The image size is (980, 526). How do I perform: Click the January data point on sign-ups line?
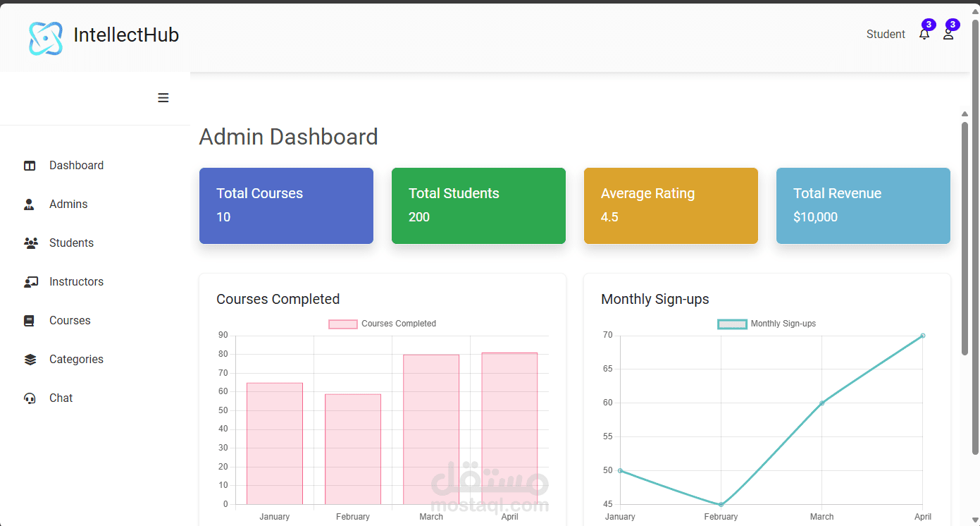coord(620,470)
